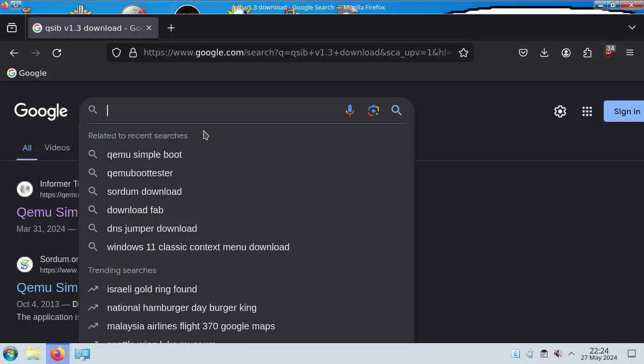Viewport: 644px width, 364px height.
Task: Click the Sign in button
Action: [625, 111]
